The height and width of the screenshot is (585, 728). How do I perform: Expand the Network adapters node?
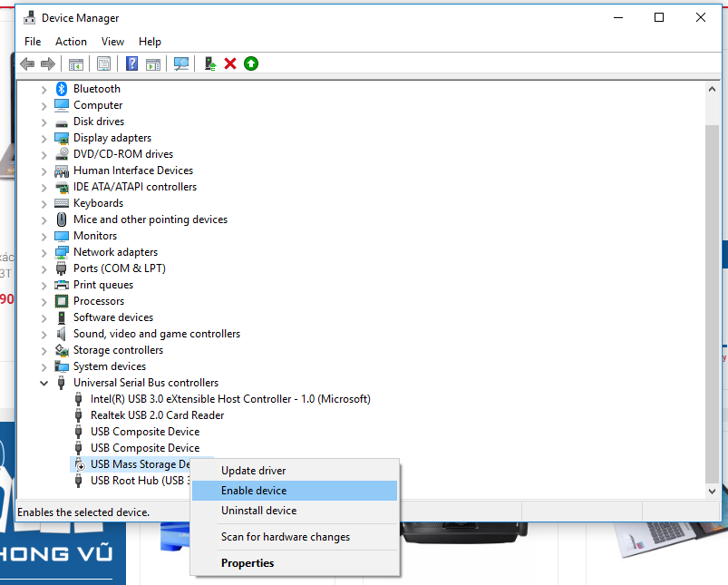(44, 253)
